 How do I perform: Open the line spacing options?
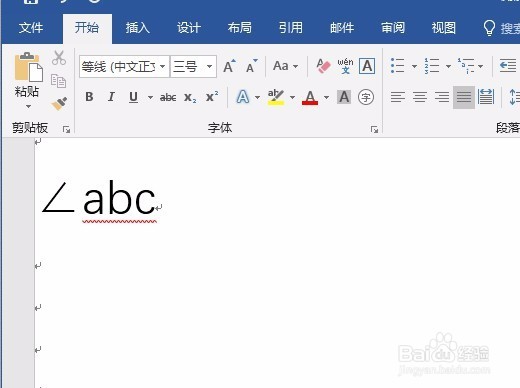point(514,97)
